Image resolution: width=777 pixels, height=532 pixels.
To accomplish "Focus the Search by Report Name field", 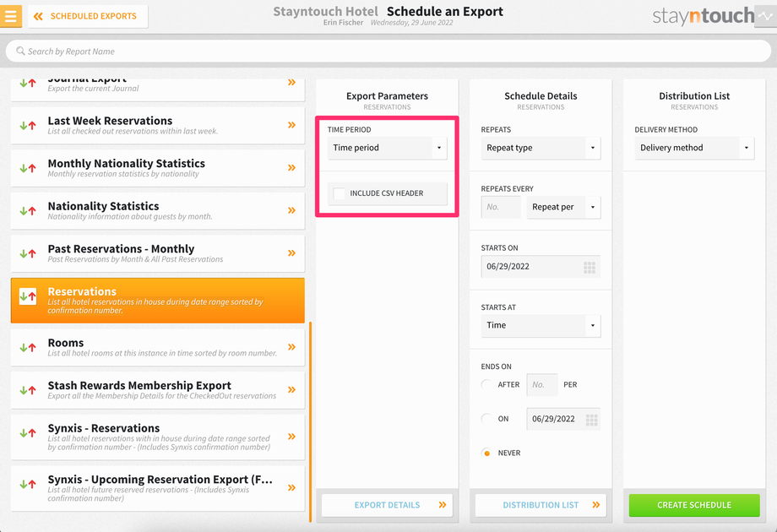I will 388,51.
